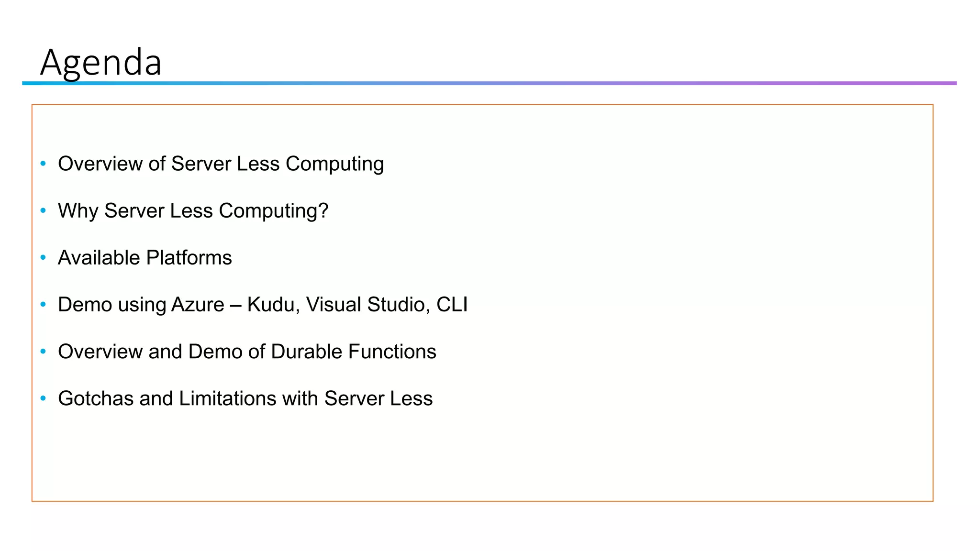This screenshot has width=980, height=551.
Task: Click the 'Why Server Less Computing?' line
Action: tap(193, 211)
